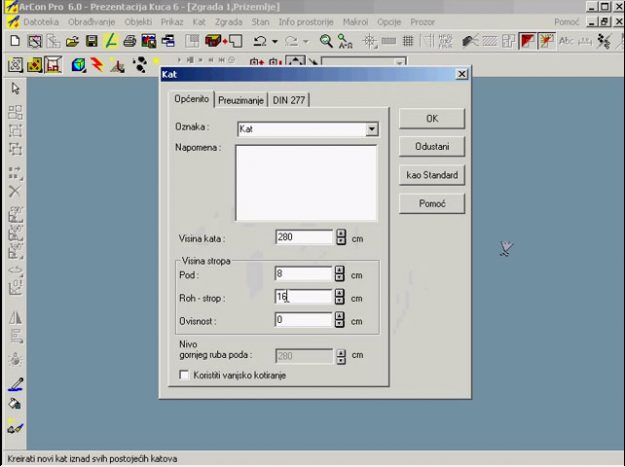625x467 pixels.
Task: Click the Save diskette icon
Action: point(91,41)
